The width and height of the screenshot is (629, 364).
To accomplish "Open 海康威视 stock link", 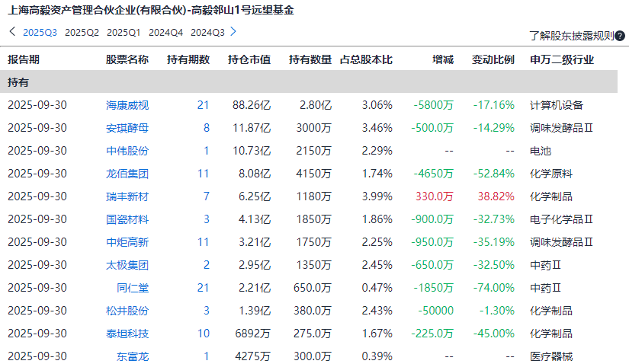I will [x=127, y=105].
